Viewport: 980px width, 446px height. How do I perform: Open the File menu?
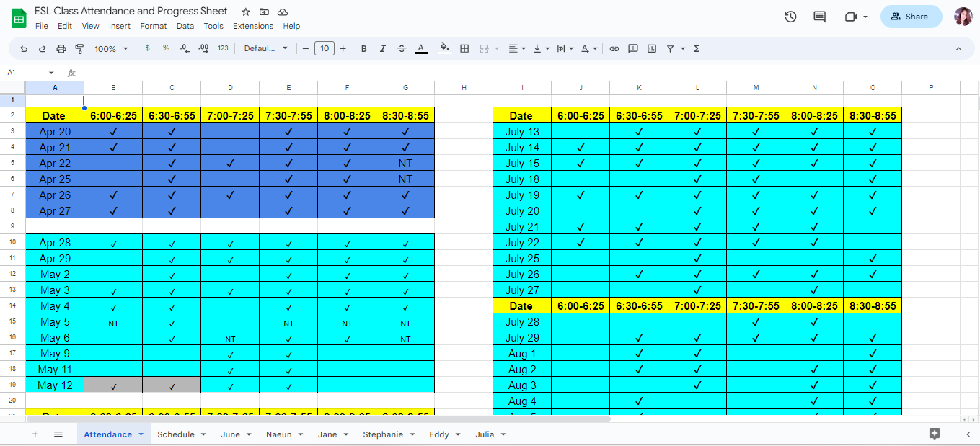point(42,26)
